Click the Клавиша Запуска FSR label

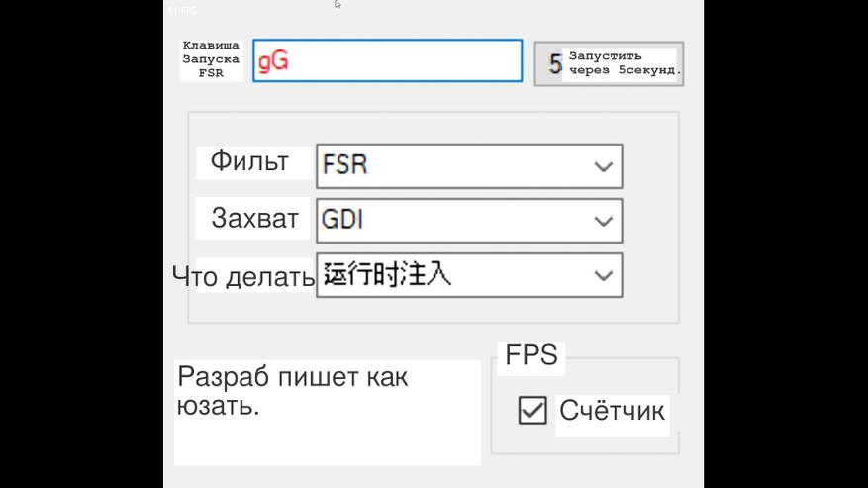[211, 59]
